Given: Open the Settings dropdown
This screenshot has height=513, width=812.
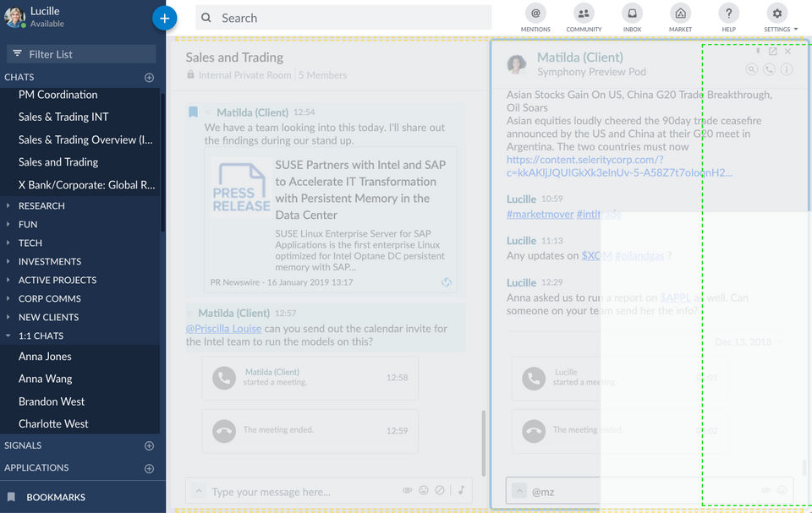Looking at the screenshot, I should click(x=779, y=18).
